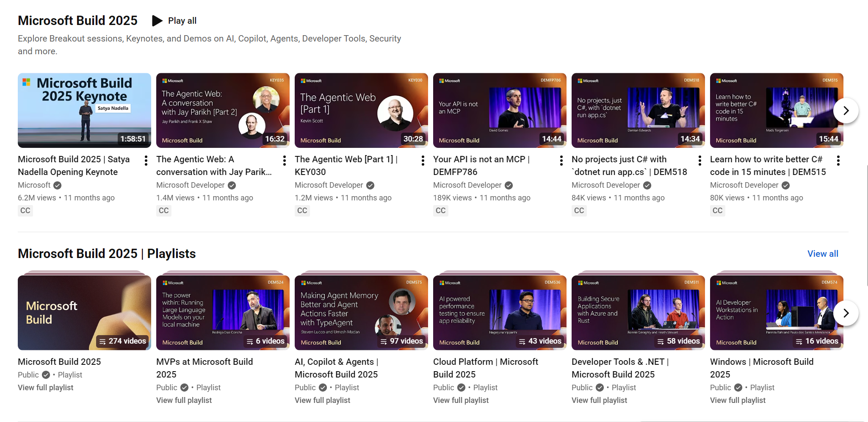Open playlist title Developer Tools & .NET
The width and height of the screenshot is (868, 422).
[x=620, y=368]
